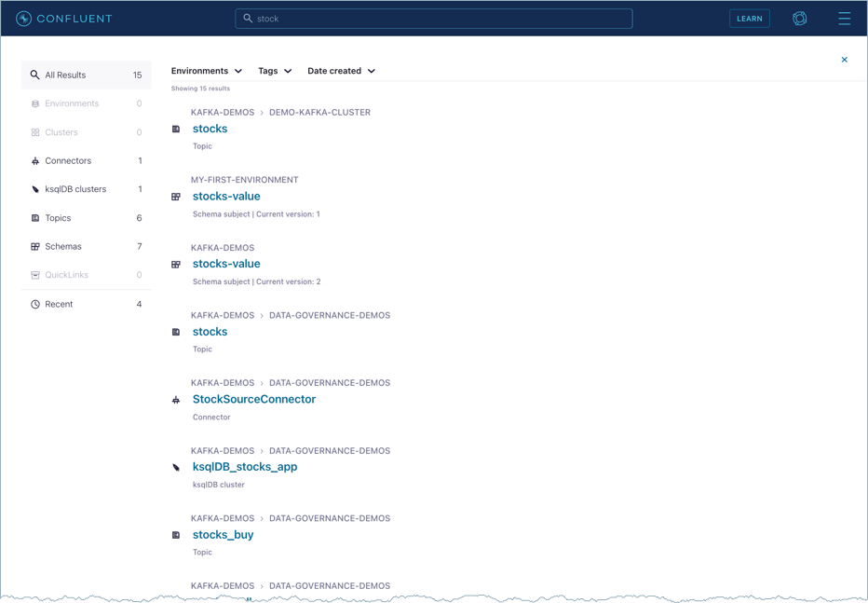868x603 pixels.
Task: Expand the Tags filter dropdown
Action: (x=275, y=71)
